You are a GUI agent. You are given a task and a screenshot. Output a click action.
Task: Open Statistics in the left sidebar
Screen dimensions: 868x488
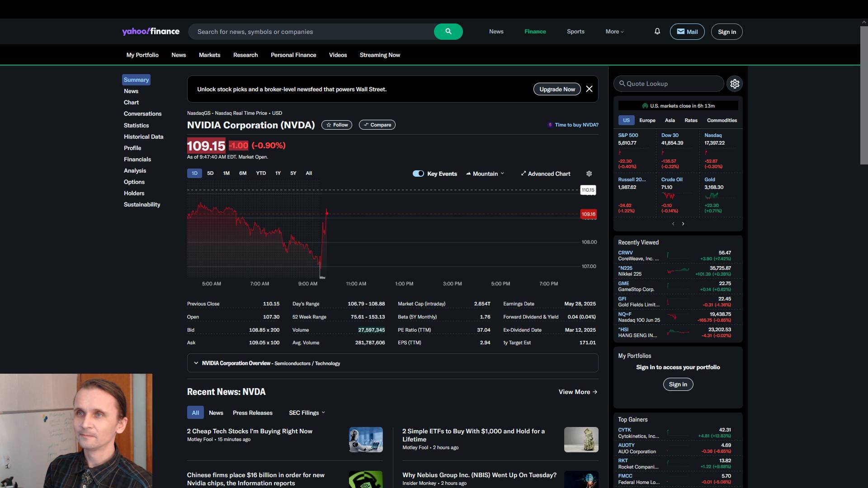[136, 125]
